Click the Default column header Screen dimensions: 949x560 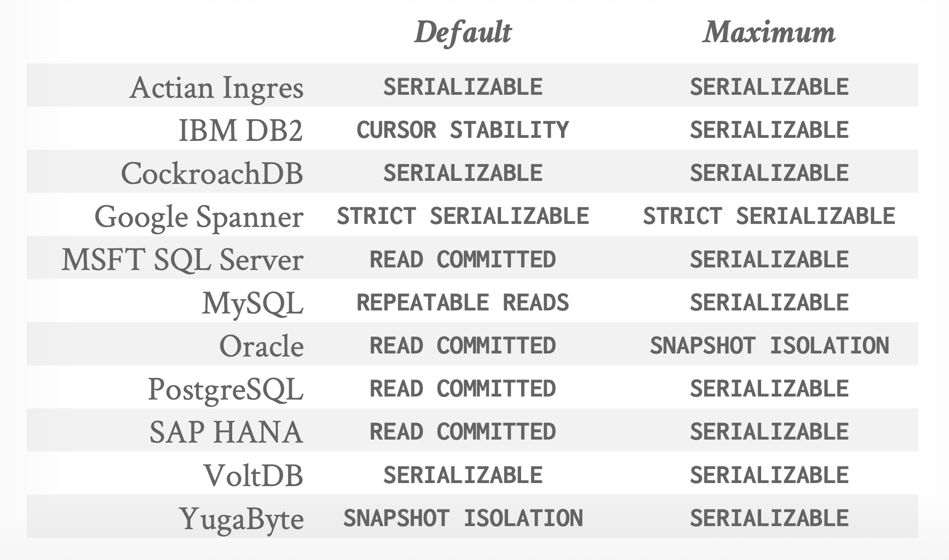pos(463,32)
